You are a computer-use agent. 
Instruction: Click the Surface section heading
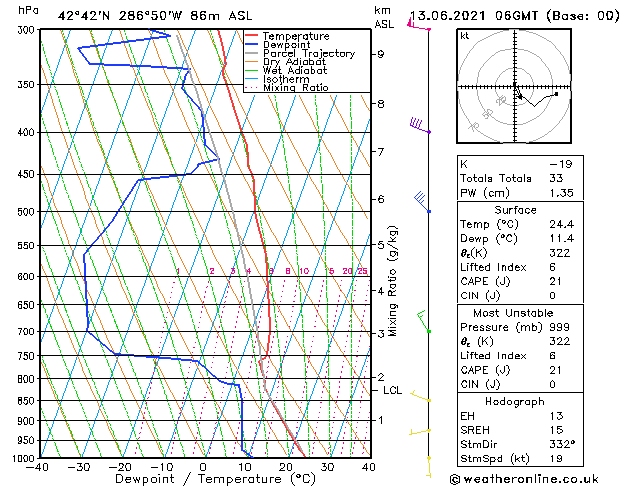[x=515, y=210]
